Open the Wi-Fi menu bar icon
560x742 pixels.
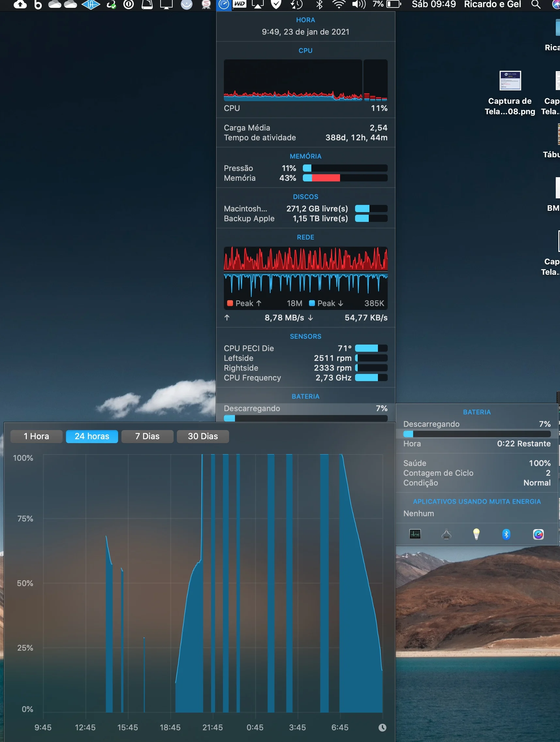[x=338, y=4]
